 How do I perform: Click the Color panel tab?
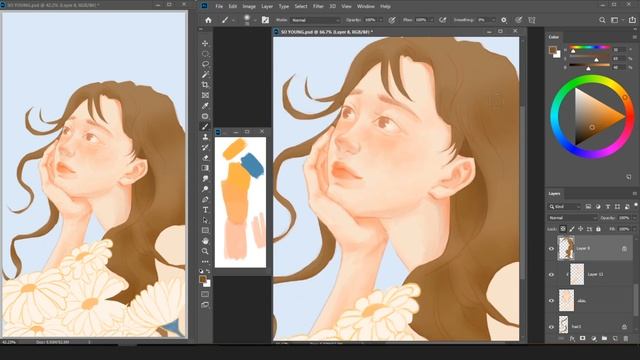(x=553, y=37)
